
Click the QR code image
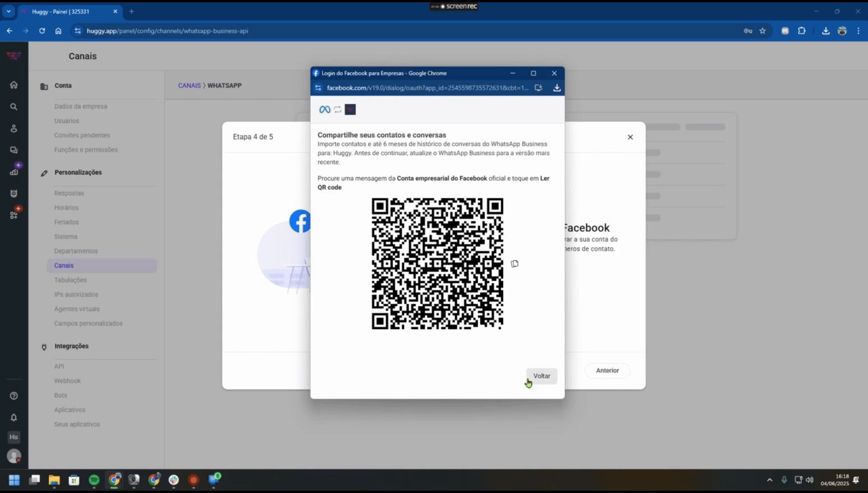point(437,263)
